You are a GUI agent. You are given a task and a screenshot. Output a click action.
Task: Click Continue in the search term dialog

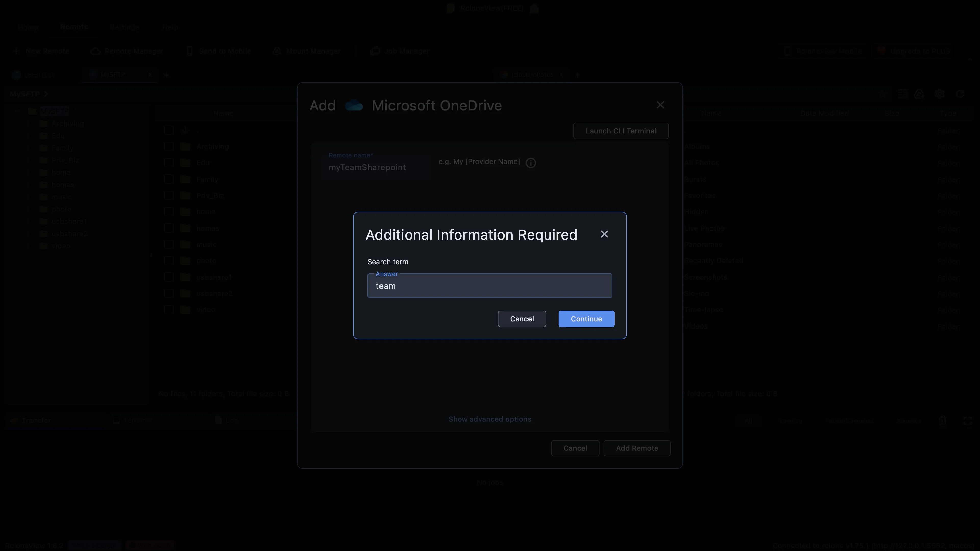tap(586, 319)
